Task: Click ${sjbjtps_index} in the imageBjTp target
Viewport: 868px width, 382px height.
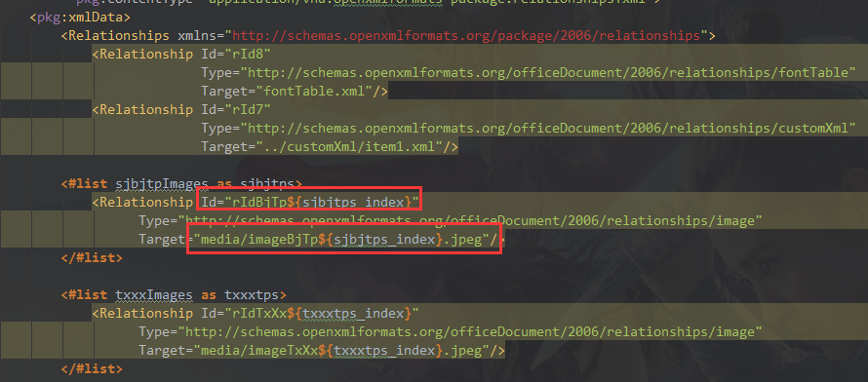Action: click(x=380, y=240)
